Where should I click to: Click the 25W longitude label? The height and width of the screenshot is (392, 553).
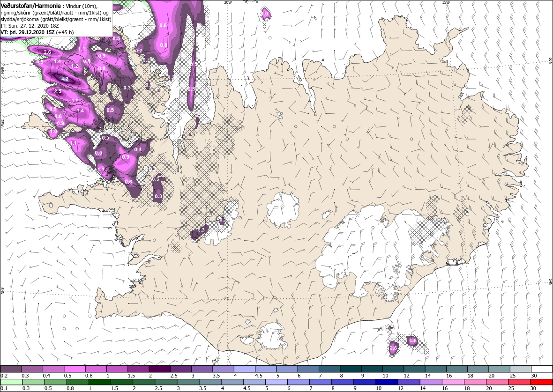point(2,123)
